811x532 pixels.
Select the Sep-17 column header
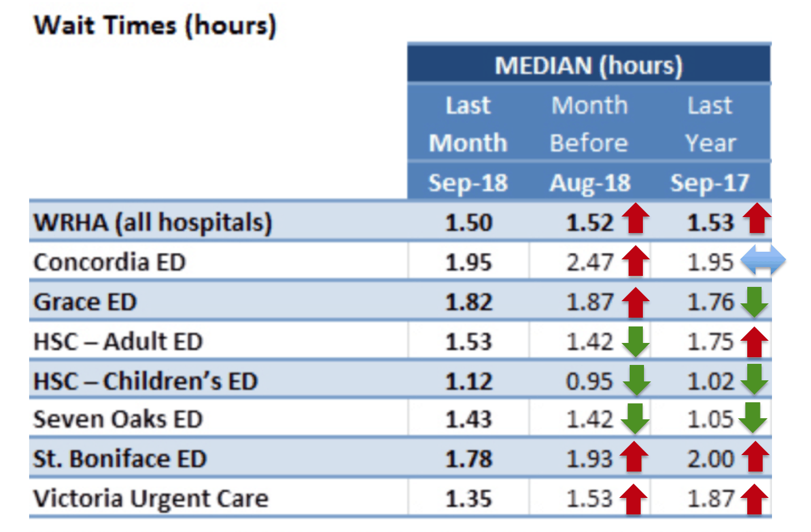pyautogui.click(x=710, y=182)
